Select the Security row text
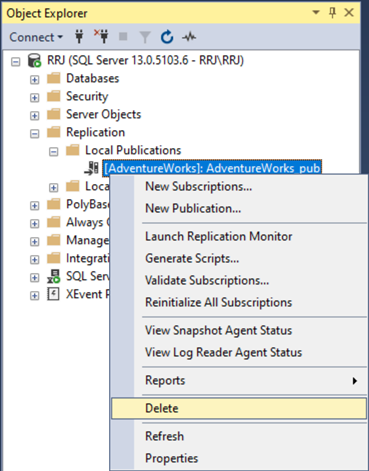Viewport: 369px width, 471px height. [x=87, y=96]
